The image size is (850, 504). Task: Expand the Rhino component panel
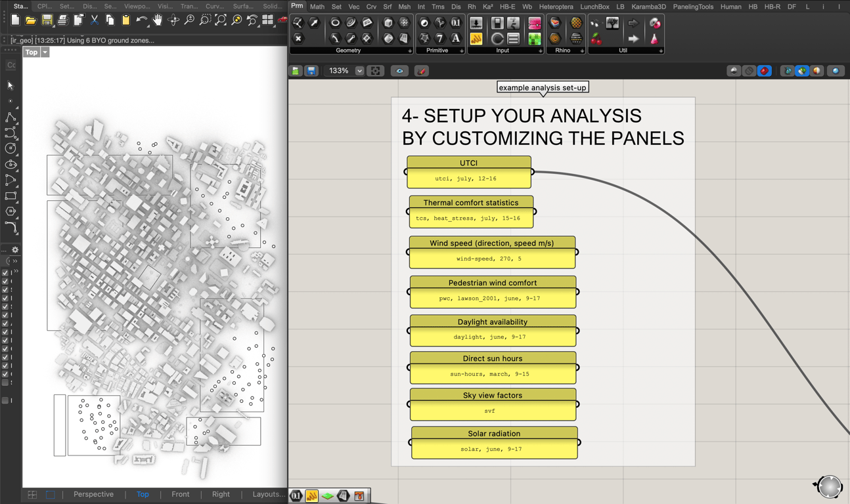click(582, 51)
